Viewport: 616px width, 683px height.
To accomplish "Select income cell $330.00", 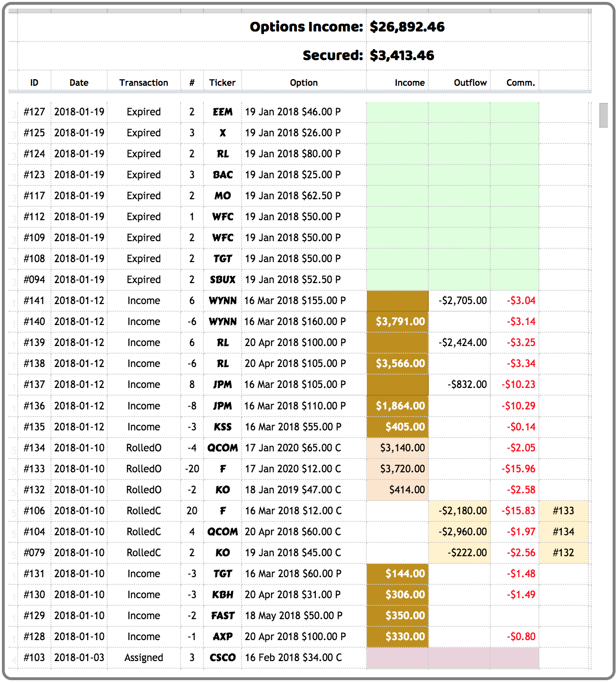I will [398, 637].
